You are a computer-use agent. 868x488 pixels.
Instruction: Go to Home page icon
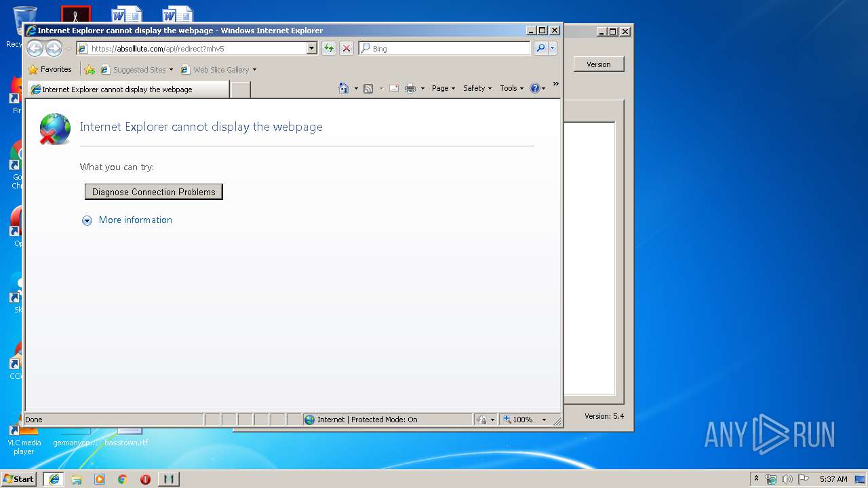click(x=344, y=88)
